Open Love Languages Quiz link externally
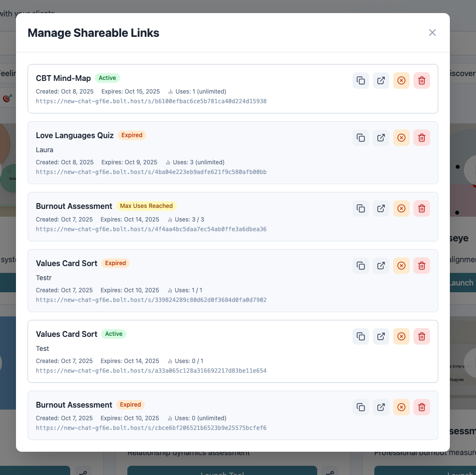 pyautogui.click(x=381, y=138)
